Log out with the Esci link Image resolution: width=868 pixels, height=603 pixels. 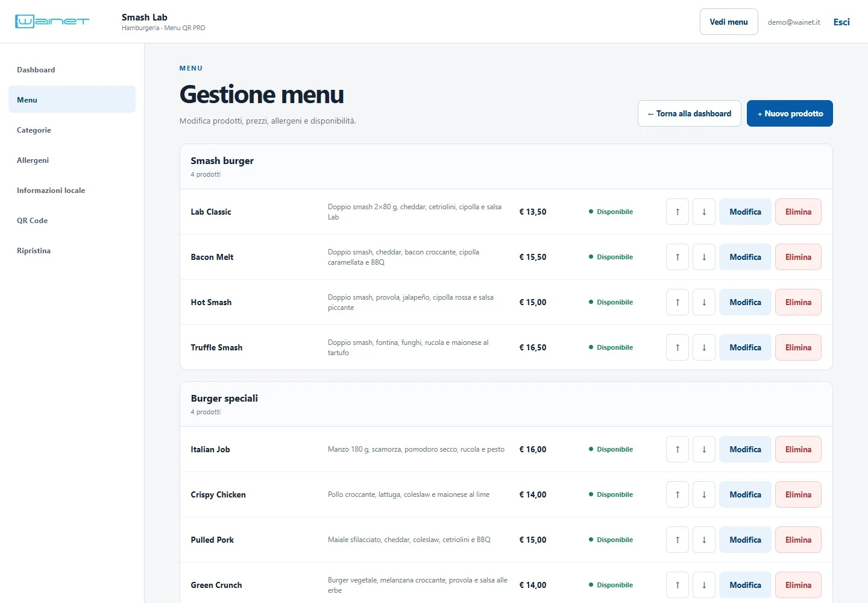click(841, 22)
